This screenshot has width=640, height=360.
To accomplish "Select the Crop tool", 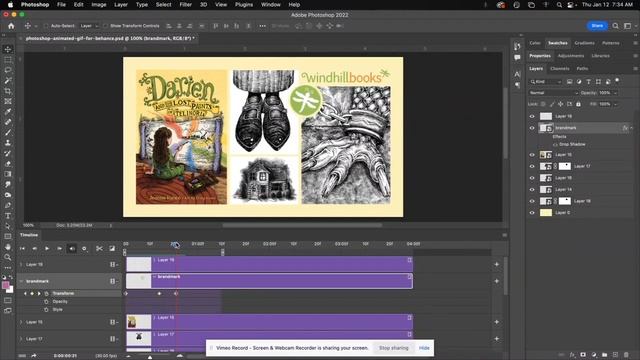I will tap(8, 91).
